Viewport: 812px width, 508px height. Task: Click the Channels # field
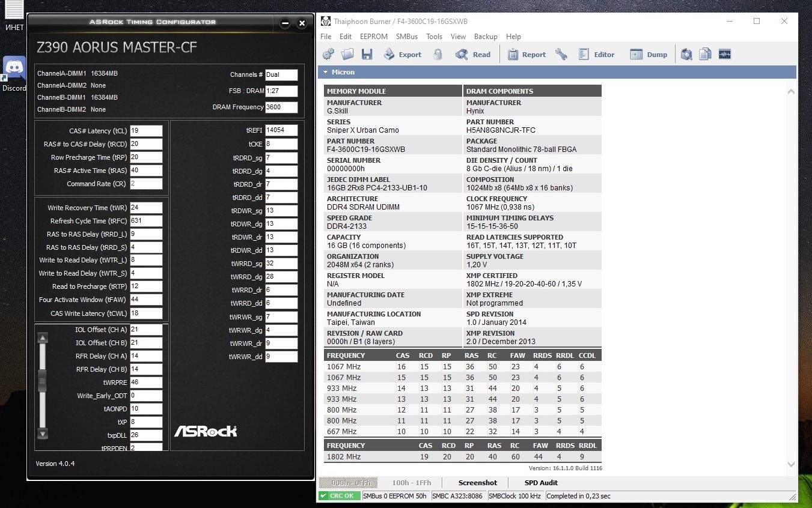[281, 75]
